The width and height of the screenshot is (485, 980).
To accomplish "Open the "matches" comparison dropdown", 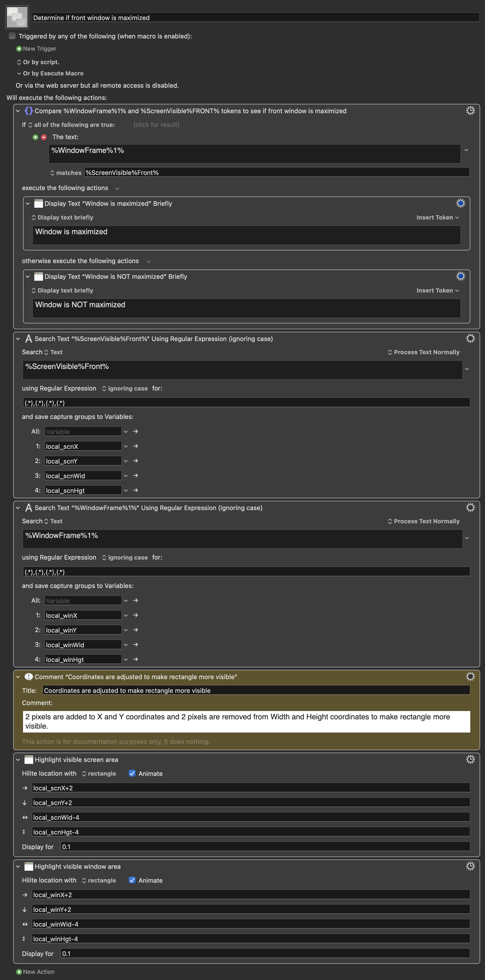I will (65, 173).
